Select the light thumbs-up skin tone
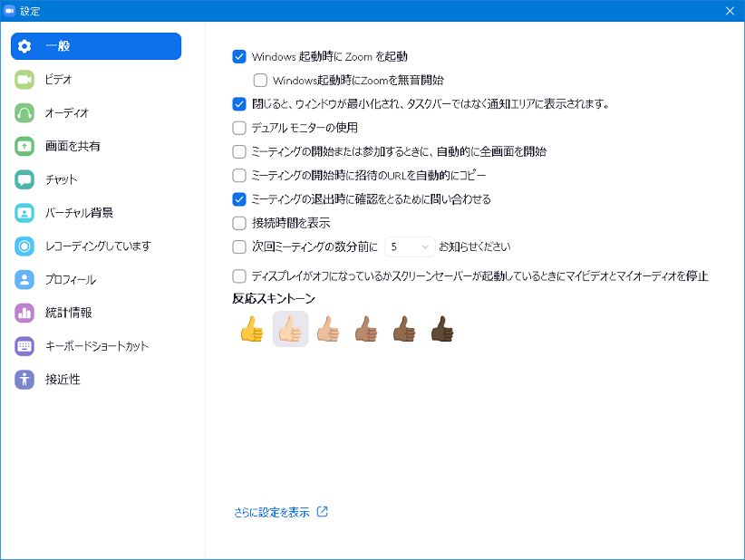The width and height of the screenshot is (745, 560). pos(290,329)
